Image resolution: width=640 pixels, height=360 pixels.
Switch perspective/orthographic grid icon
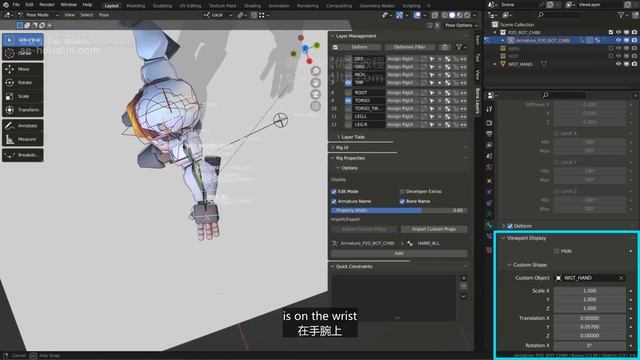(316, 106)
